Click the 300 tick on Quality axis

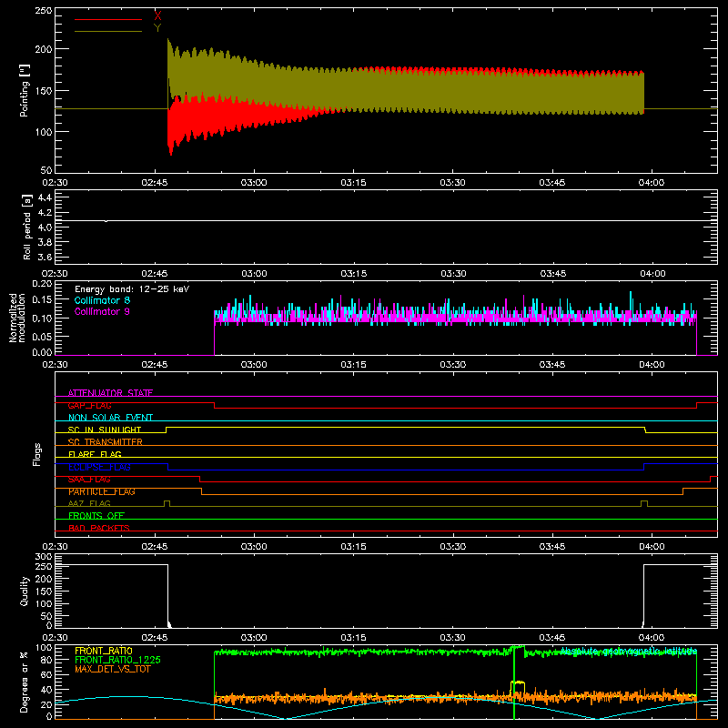point(44,557)
